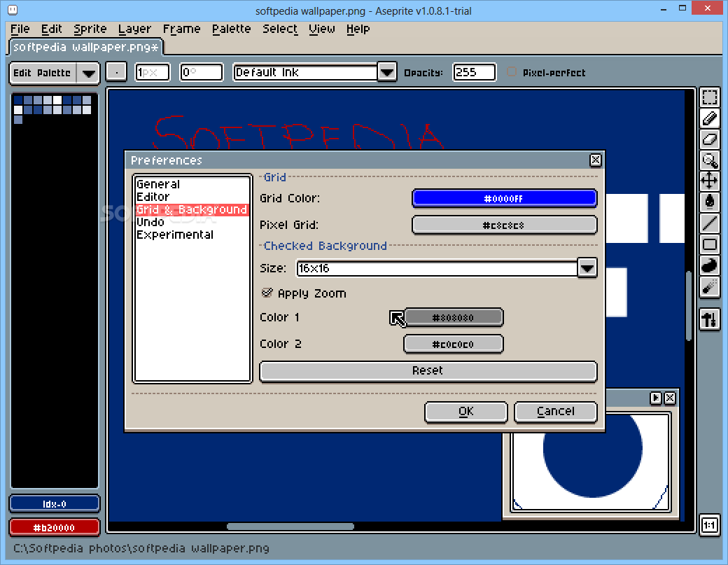Click the preview window play button
Viewport: 728px width, 565px height.
pos(655,398)
